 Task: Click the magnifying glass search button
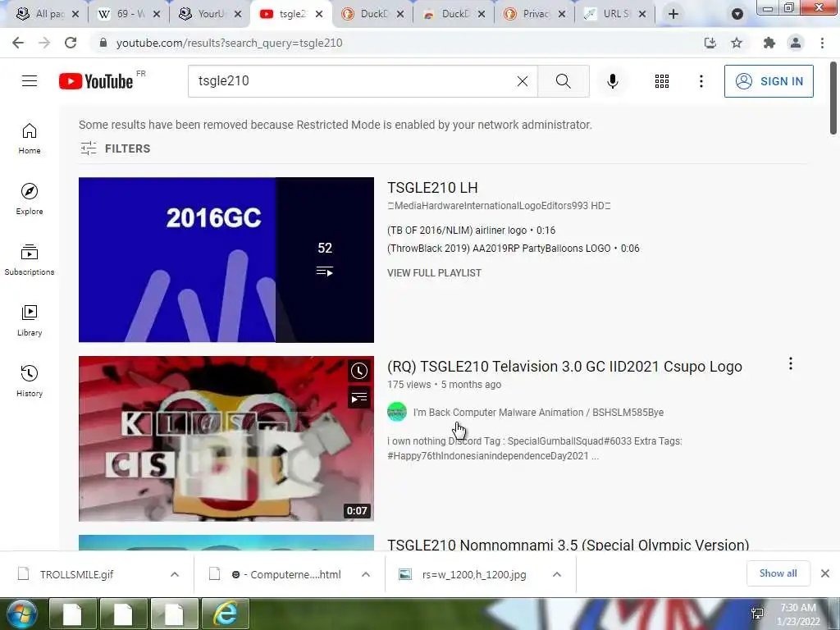click(563, 81)
